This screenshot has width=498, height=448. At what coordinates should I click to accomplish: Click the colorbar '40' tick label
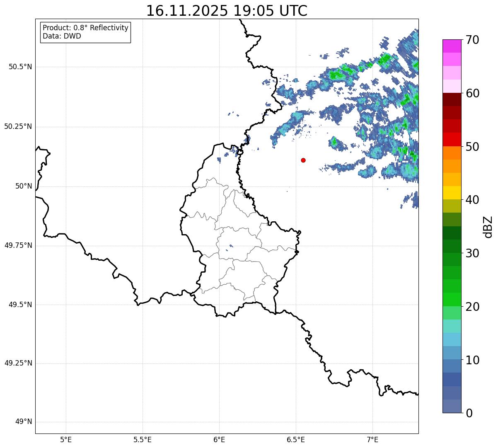472,200
